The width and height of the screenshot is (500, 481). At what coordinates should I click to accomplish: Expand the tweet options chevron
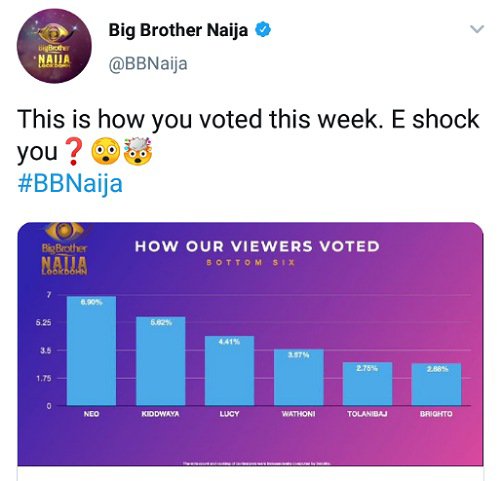(477, 29)
